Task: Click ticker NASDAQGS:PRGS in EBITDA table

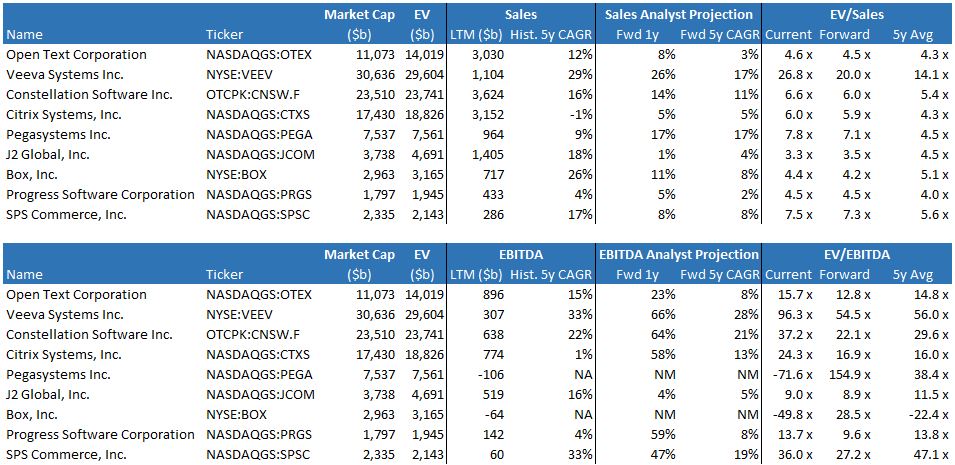Action: (259, 435)
